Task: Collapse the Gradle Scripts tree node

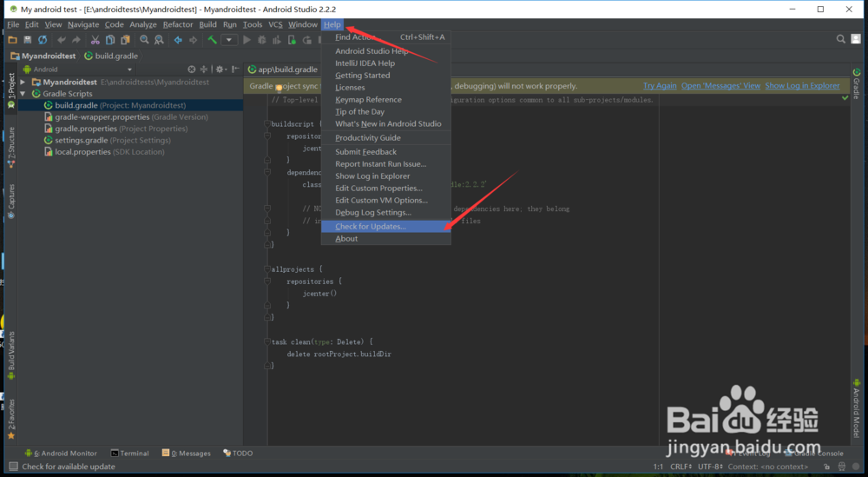Action: tap(23, 94)
